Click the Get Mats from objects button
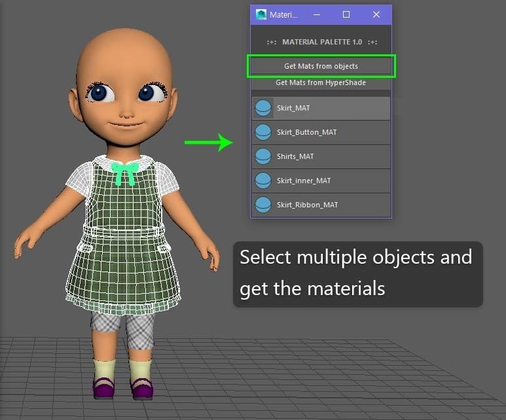Screen dimensions: 506x420 pos(321,66)
